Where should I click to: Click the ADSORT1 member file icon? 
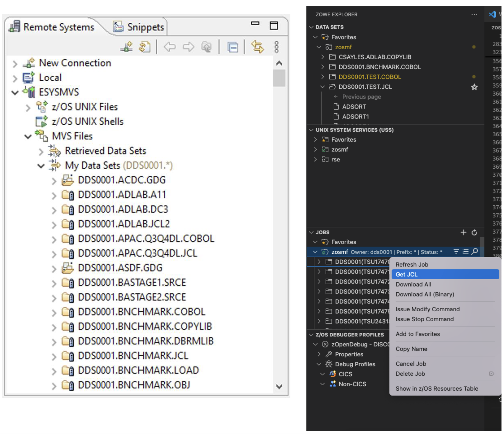coord(336,116)
